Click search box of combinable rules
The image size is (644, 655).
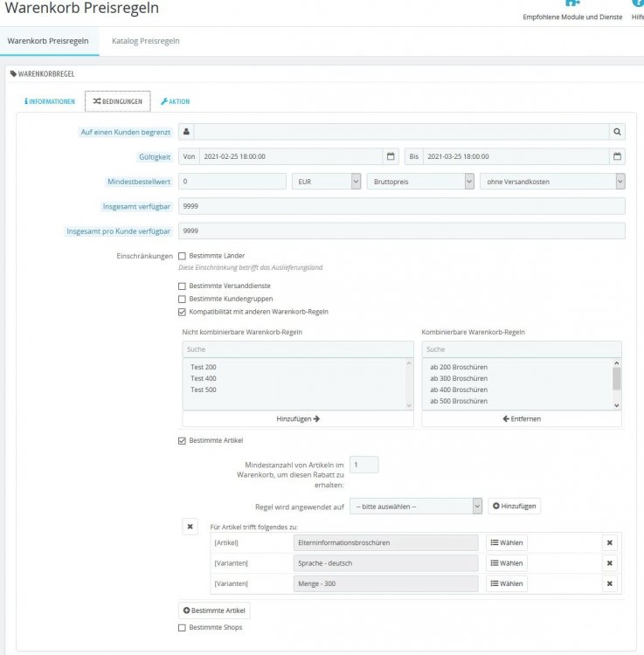tap(522, 349)
